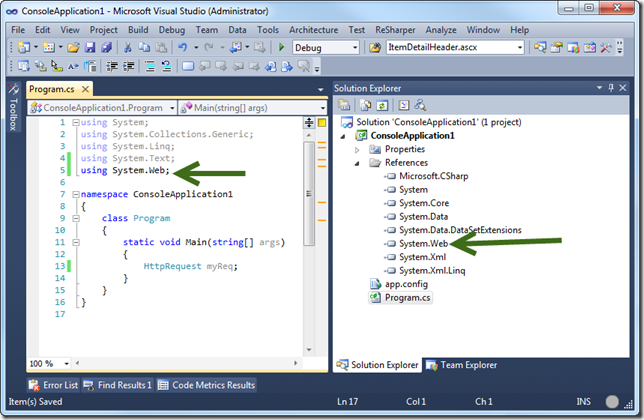Click the Extension Manager tools icon
This screenshot has height=420, width=644.
click(x=606, y=48)
